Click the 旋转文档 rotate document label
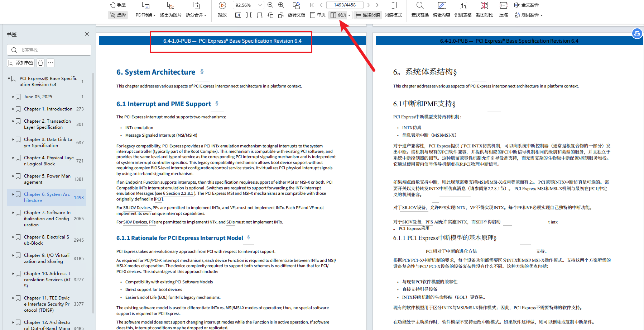Viewport: 644px width, 330px height. [297, 15]
